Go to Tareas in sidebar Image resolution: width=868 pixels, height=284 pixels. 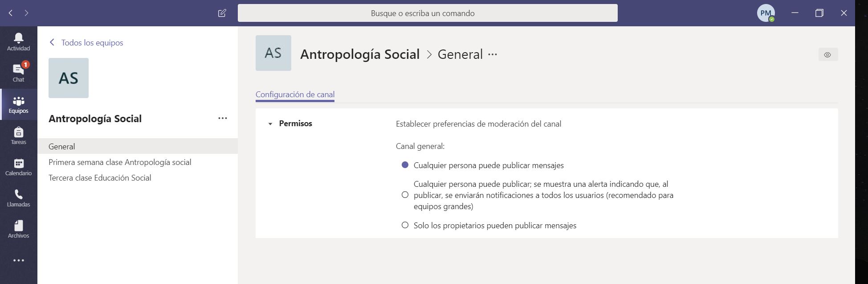click(x=18, y=136)
